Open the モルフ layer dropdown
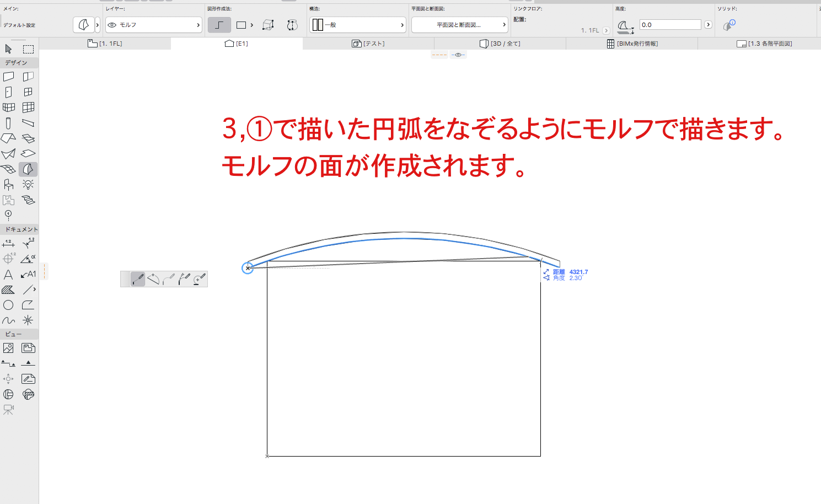The height and width of the screenshot is (504, 821). pyautogui.click(x=154, y=25)
